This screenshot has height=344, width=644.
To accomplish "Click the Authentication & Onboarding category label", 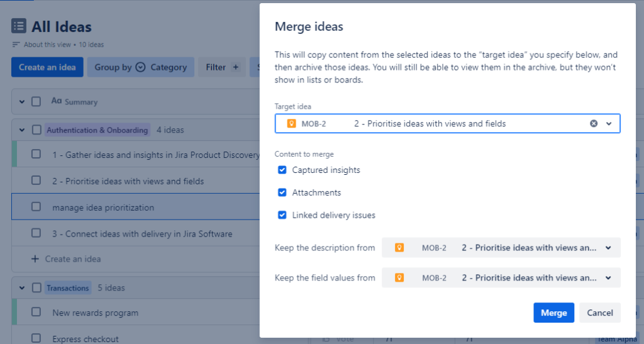I will click(x=97, y=130).
